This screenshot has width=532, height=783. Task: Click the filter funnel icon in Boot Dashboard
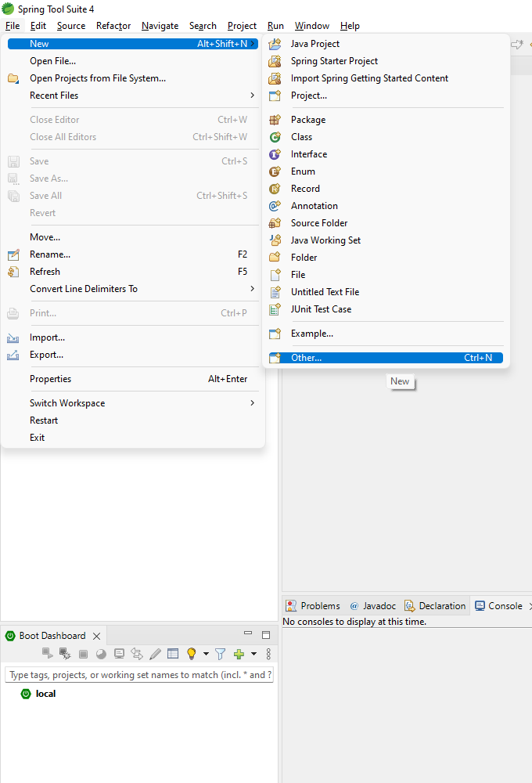[x=220, y=654]
